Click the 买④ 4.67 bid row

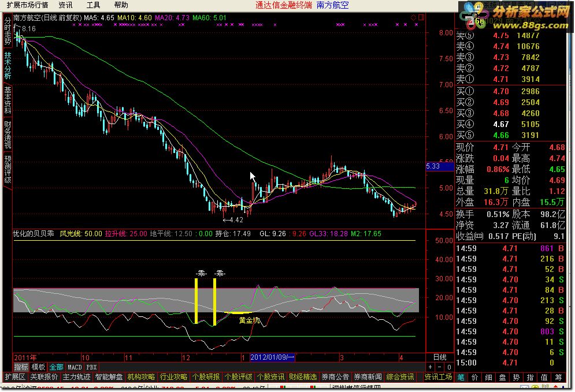pos(510,124)
